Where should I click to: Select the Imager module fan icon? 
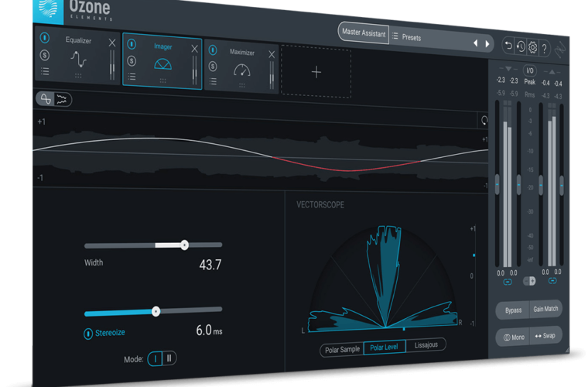tap(162, 64)
